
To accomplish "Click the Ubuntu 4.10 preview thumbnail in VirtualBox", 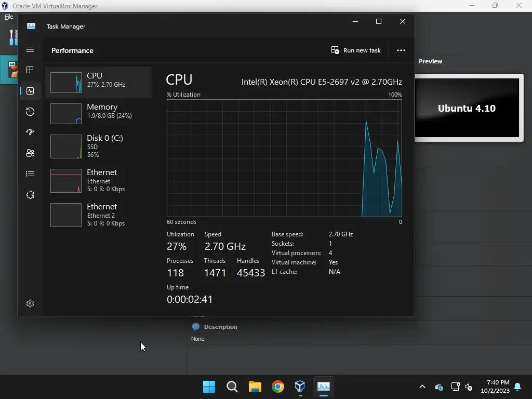I will click(x=468, y=108).
